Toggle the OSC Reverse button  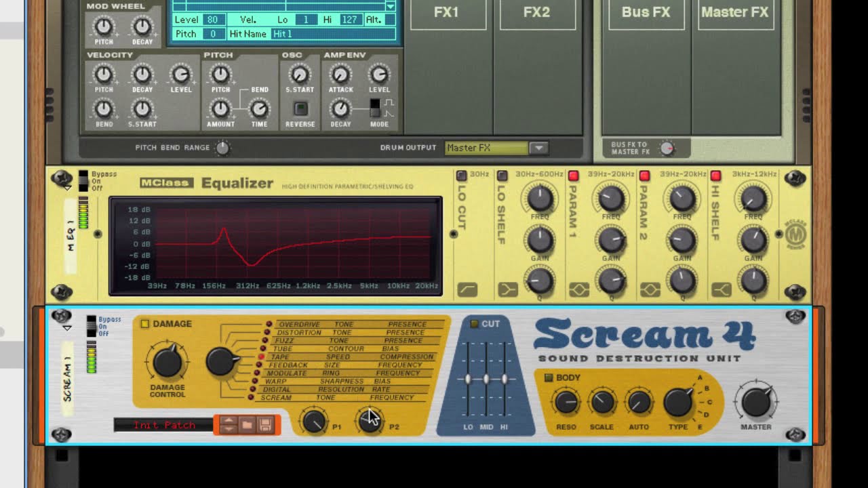pyautogui.click(x=300, y=108)
